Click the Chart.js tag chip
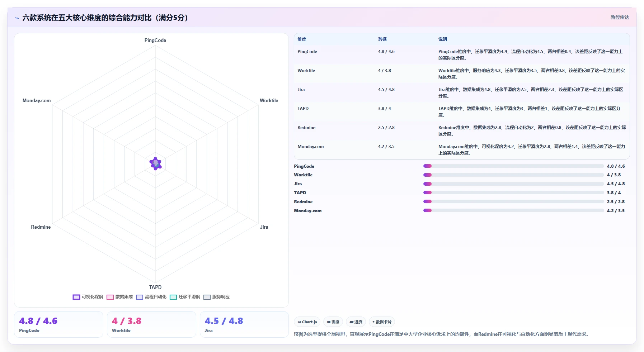 pos(307,322)
